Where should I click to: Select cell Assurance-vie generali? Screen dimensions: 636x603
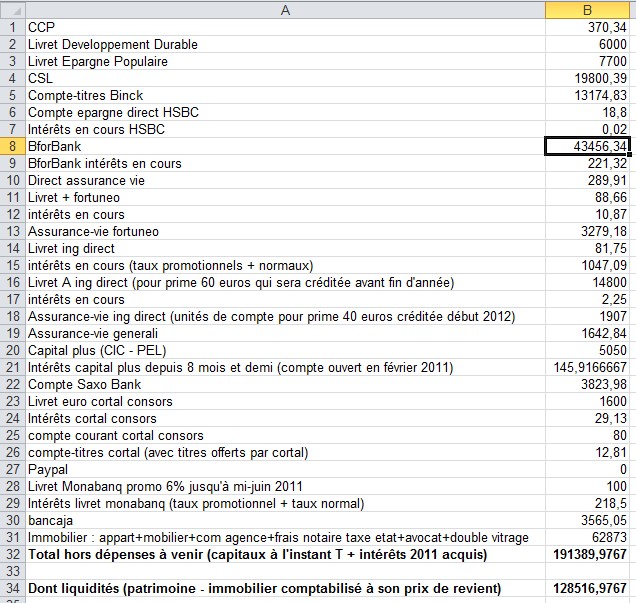285,333
